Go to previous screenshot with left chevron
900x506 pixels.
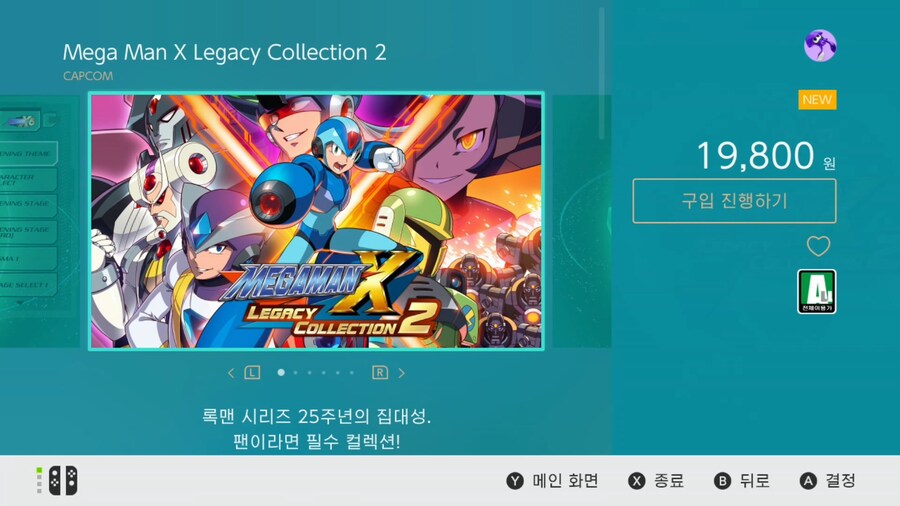231,373
